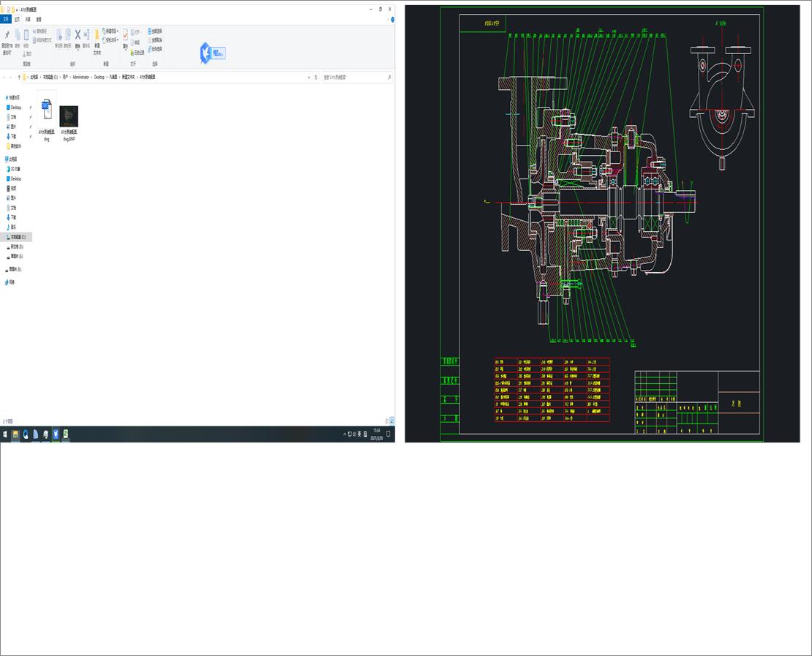
Task: Click the Delete X icon in ribbon
Action: [x=78, y=35]
